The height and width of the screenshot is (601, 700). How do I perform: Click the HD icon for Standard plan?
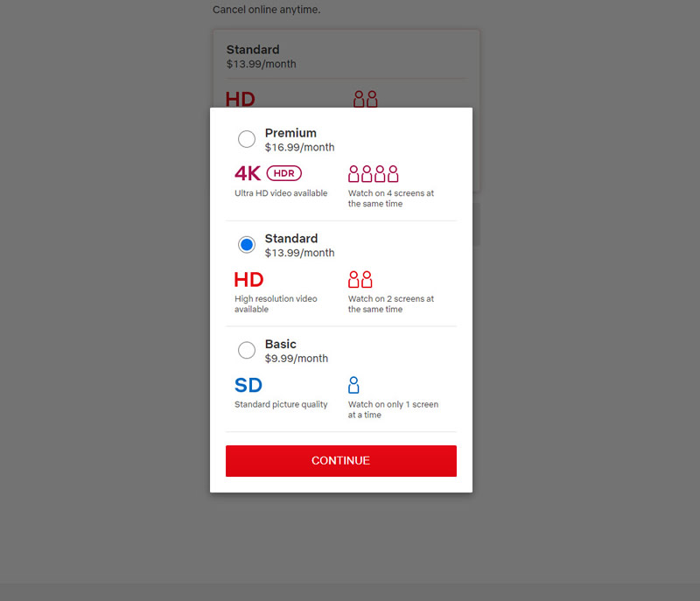click(x=248, y=280)
